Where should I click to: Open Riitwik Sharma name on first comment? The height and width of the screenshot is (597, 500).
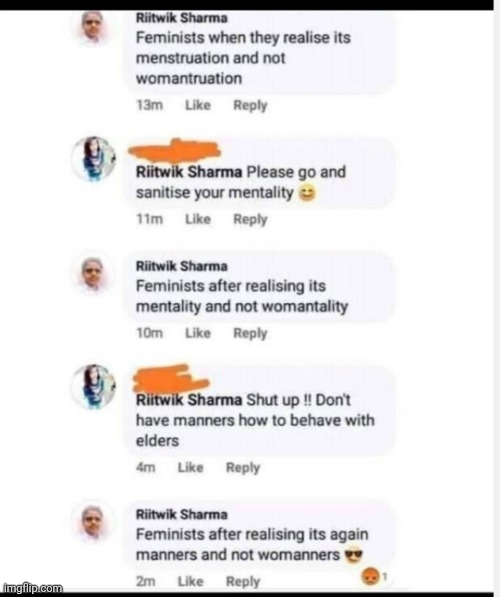coord(182,18)
